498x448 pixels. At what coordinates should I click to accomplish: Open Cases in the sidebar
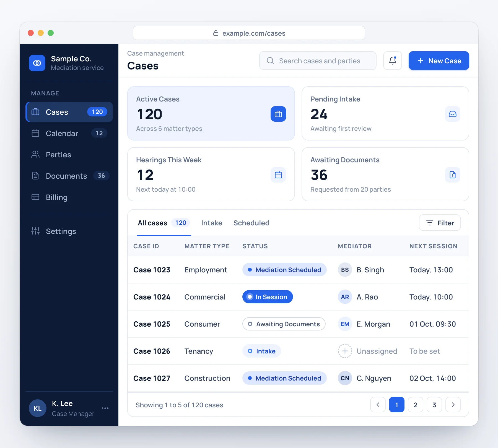pos(69,112)
